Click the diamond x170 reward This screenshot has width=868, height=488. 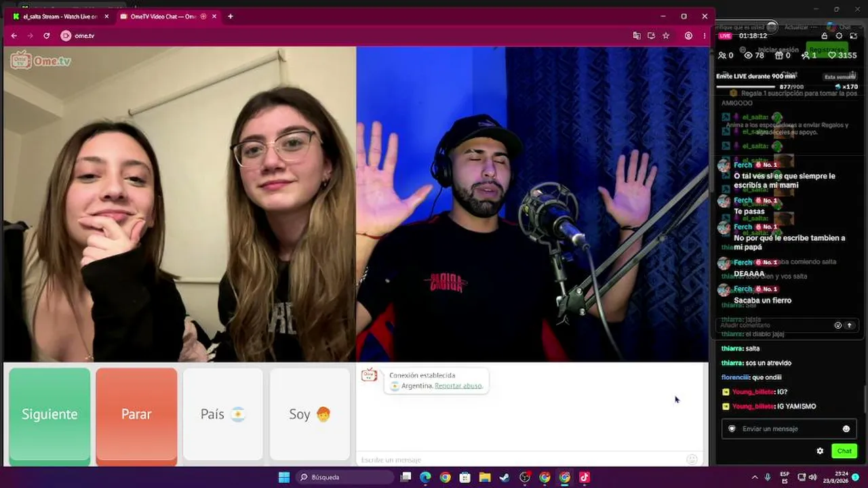pos(847,87)
